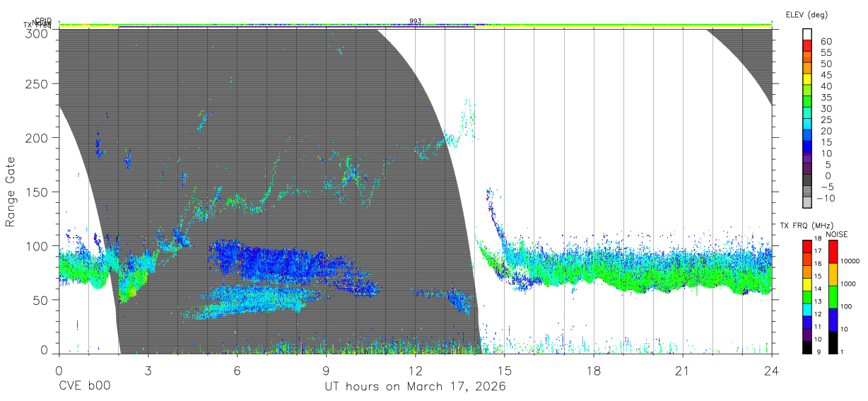Pick the black NOISE swatch 1–10

tap(833, 342)
